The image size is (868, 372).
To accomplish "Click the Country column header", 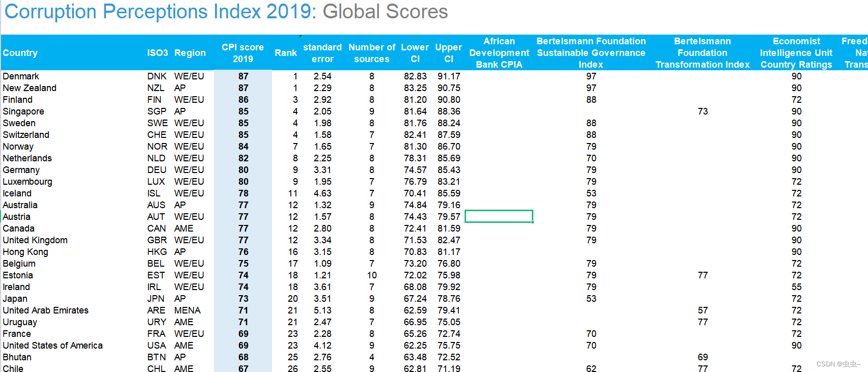I will click(x=20, y=53).
